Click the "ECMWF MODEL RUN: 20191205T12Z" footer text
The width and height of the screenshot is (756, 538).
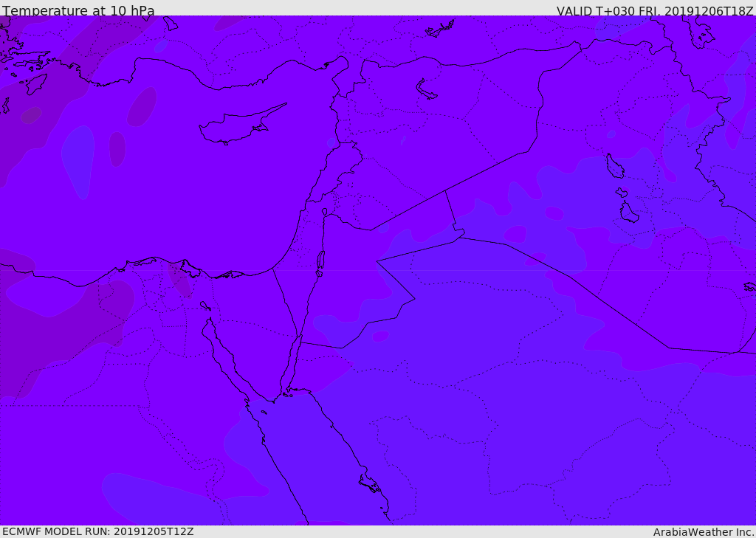[x=98, y=532]
